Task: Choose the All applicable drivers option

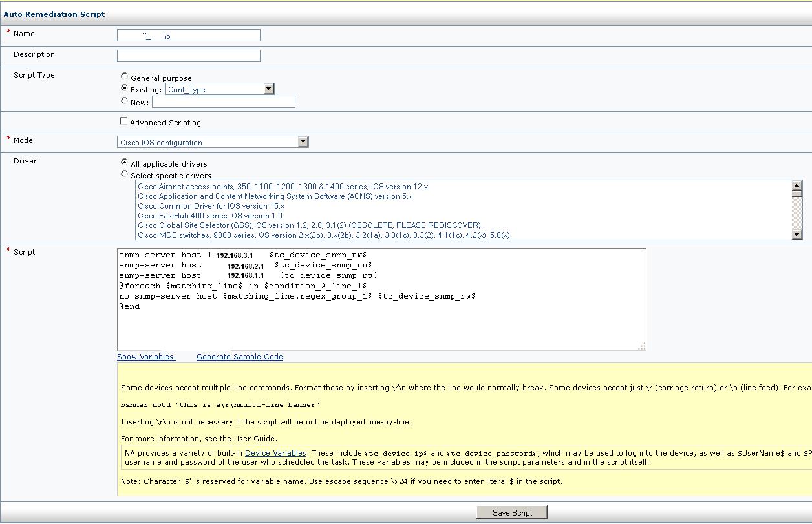Action: [125, 163]
